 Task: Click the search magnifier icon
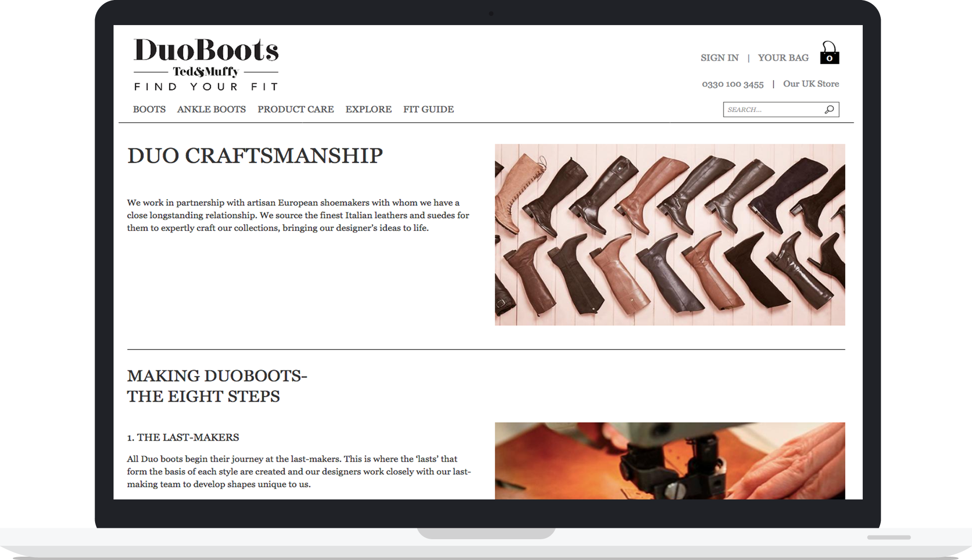(x=829, y=110)
